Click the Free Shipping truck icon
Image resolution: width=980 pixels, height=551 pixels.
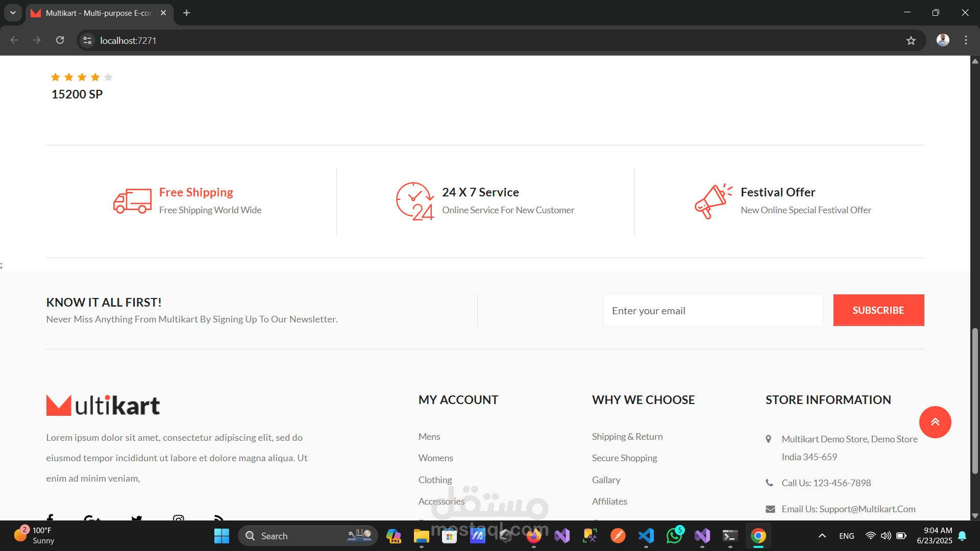pos(132,201)
